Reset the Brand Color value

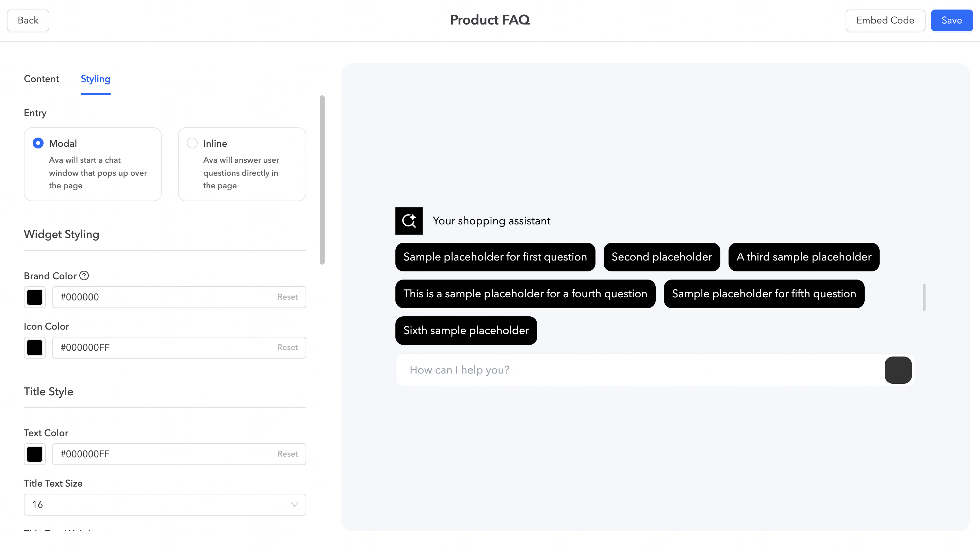287,297
